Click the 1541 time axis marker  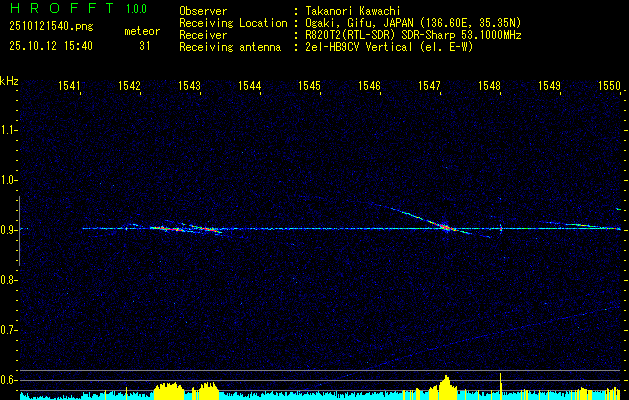(69, 85)
